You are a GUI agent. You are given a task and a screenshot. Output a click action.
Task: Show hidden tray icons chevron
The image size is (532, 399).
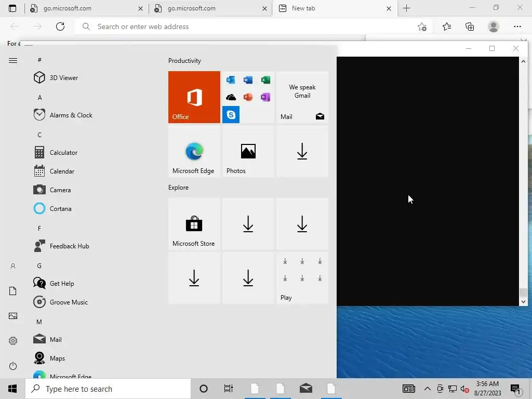(428, 389)
